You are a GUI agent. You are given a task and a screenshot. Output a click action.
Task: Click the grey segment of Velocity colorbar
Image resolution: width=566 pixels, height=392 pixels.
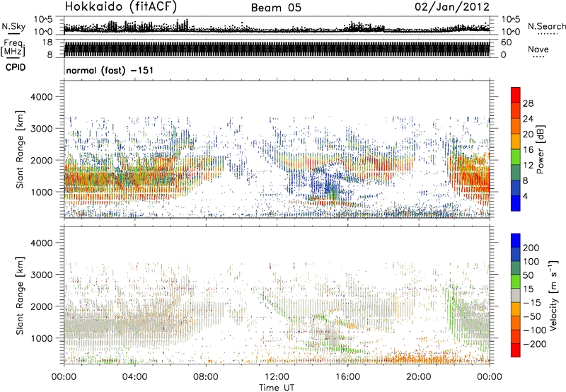[x=516, y=295]
